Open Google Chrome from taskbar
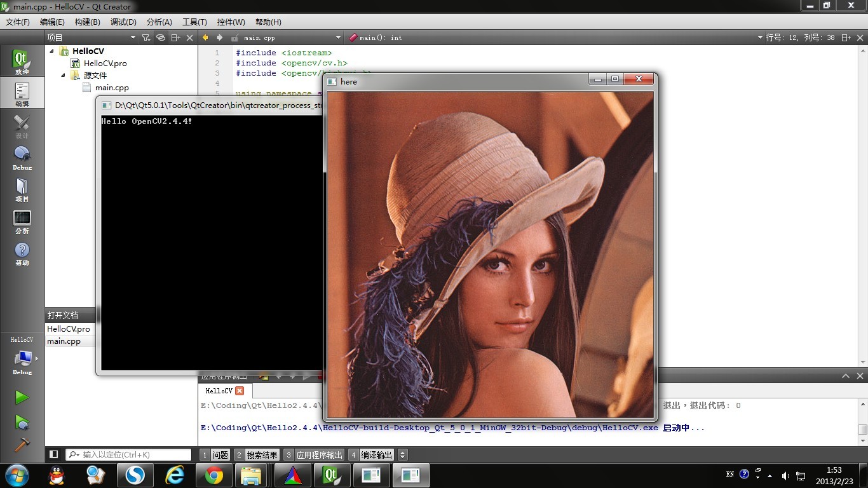 click(213, 475)
